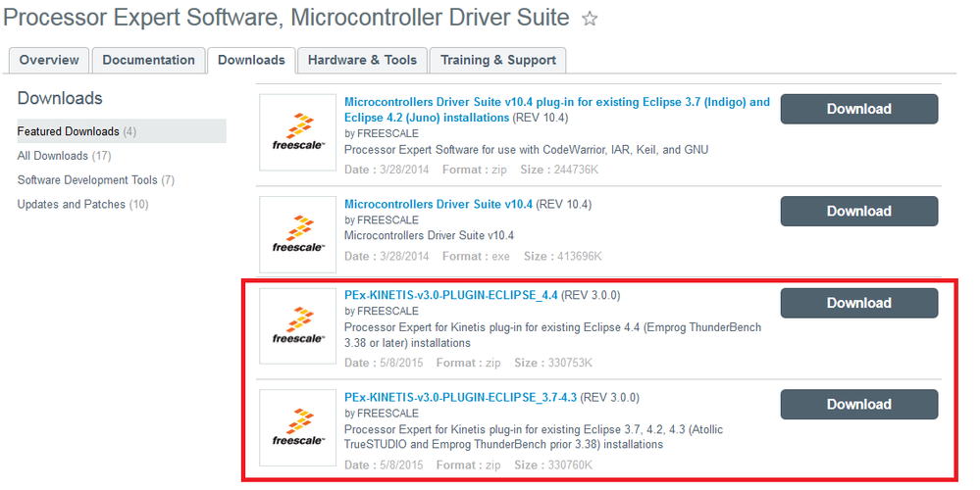980x490 pixels.
Task: Filter by Software Development Tools
Action: [x=95, y=179]
